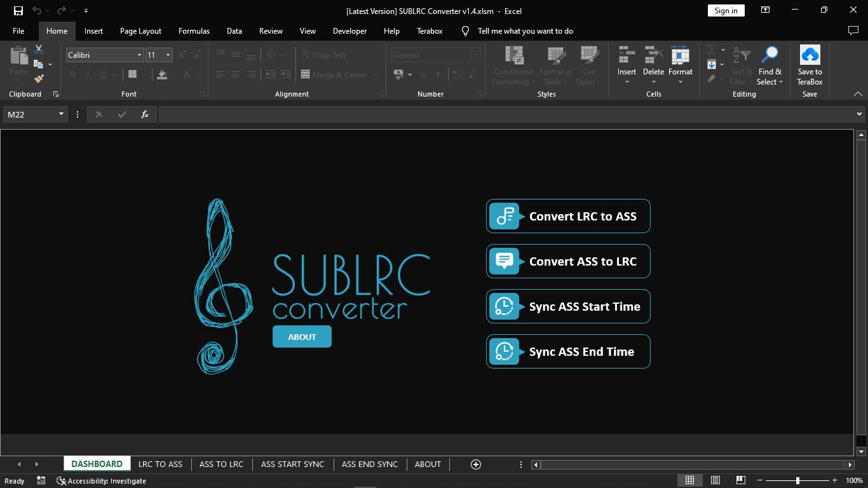Open the font name Calibri dropdown
868x488 pixels.
[139, 55]
